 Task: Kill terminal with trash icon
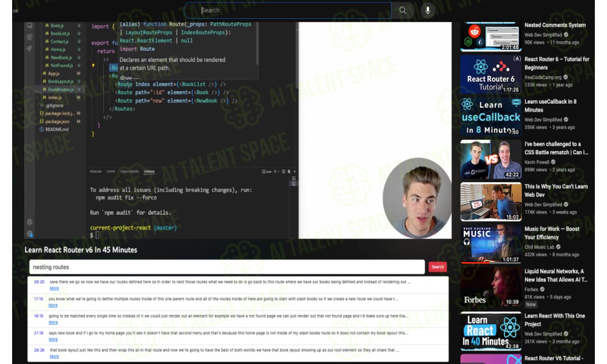[x=289, y=171]
